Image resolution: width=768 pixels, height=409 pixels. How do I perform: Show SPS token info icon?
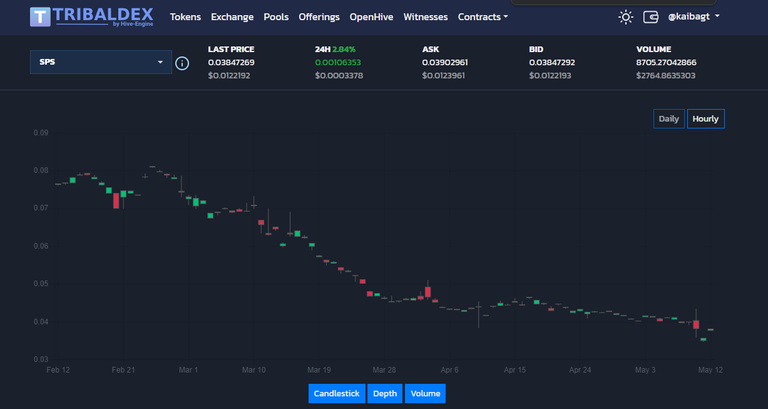[x=182, y=63]
